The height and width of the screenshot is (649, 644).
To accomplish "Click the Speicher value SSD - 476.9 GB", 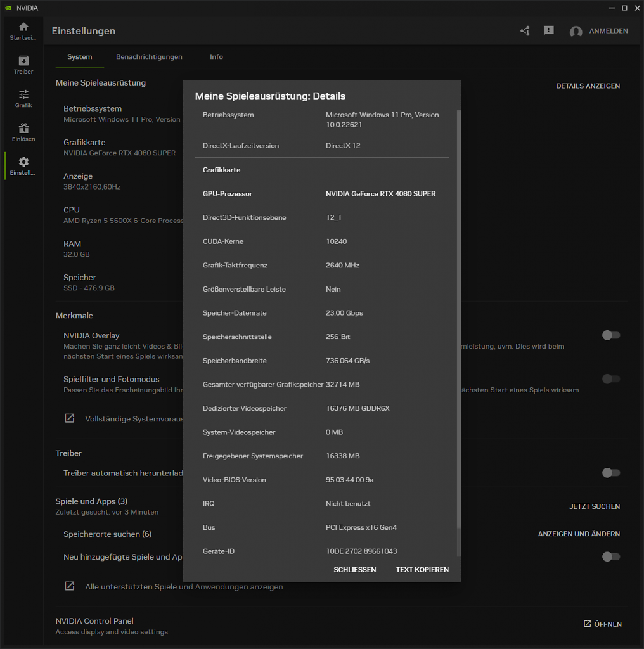I will tap(89, 288).
